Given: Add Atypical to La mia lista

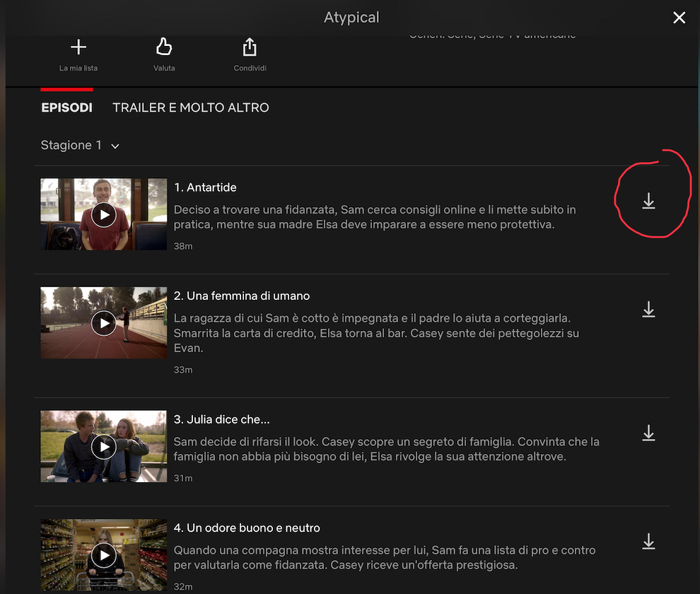Looking at the screenshot, I should pos(78,55).
